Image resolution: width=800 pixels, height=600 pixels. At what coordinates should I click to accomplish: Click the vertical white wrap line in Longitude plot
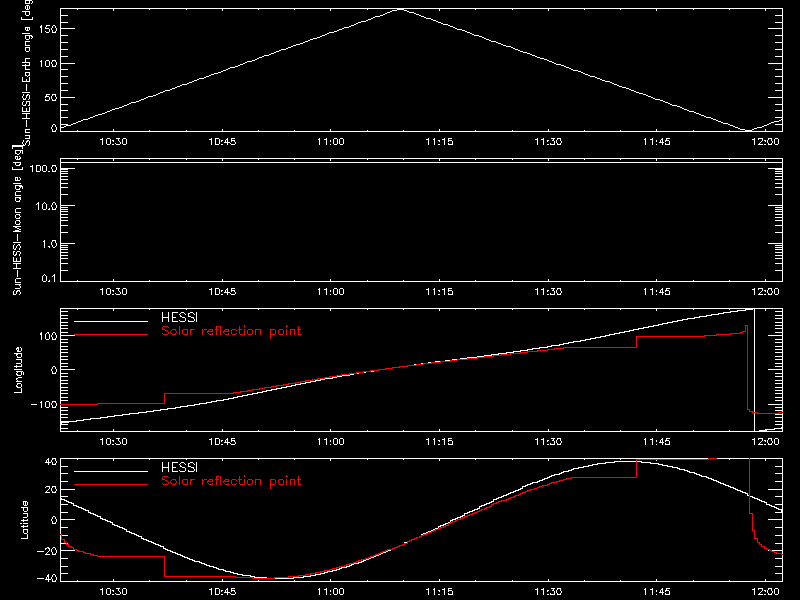754,370
